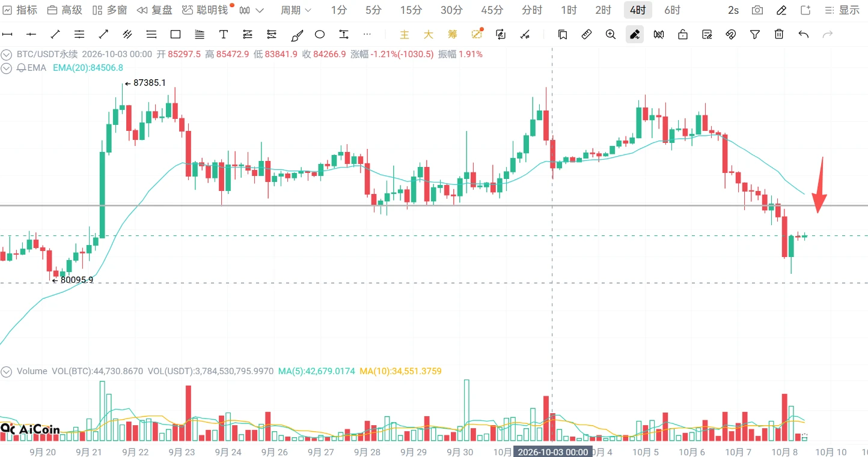Toggle the 大 large orders indicator
Image resolution: width=868 pixels, height=457 pixels.
(428, 34)
